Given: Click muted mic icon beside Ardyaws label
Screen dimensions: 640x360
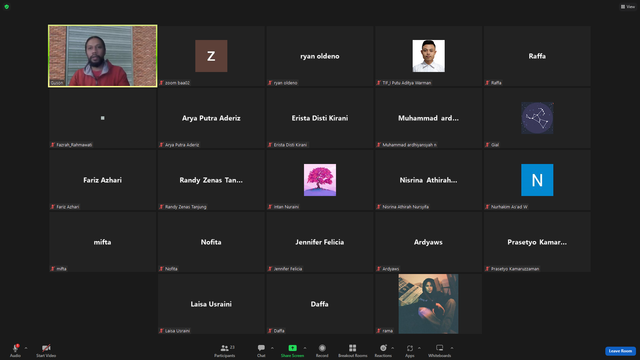Looking at the screenshot, I should point(379,269).
